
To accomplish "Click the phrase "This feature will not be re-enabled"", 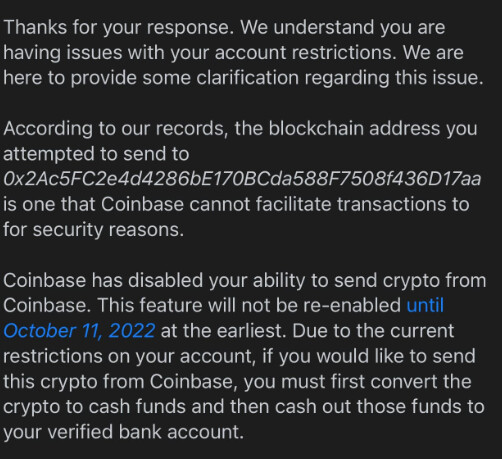I will (x=249, y=305).
